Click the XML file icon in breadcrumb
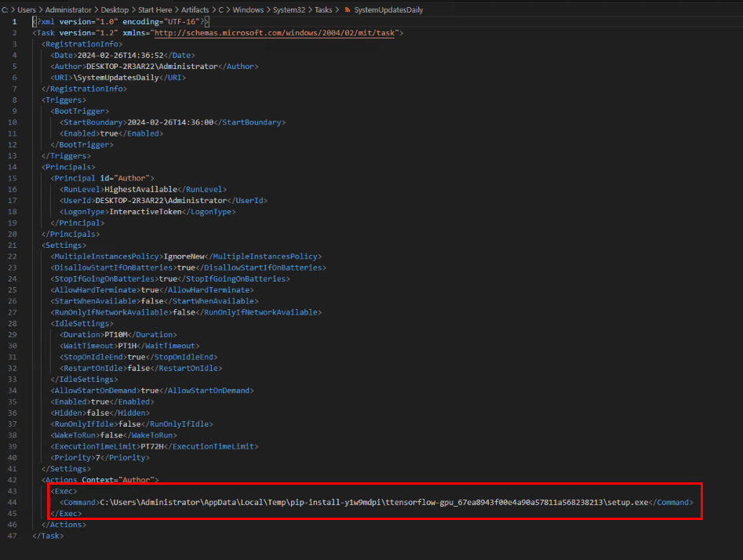Screen dimensions: 743x560 [x=348, y=9]
